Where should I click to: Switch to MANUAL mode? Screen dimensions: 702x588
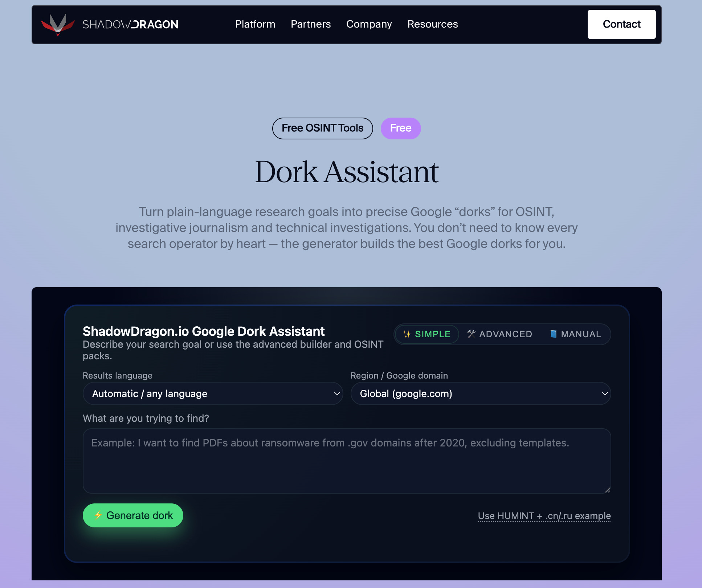(x=576, y=334)
